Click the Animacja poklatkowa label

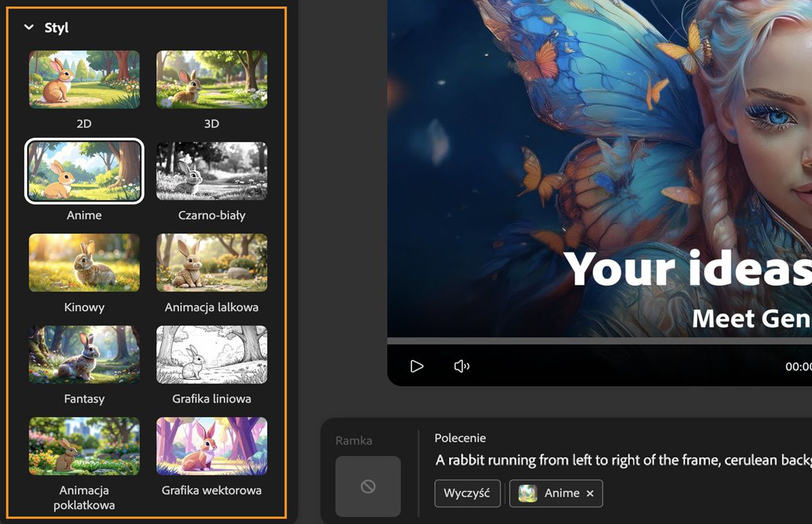84,498
